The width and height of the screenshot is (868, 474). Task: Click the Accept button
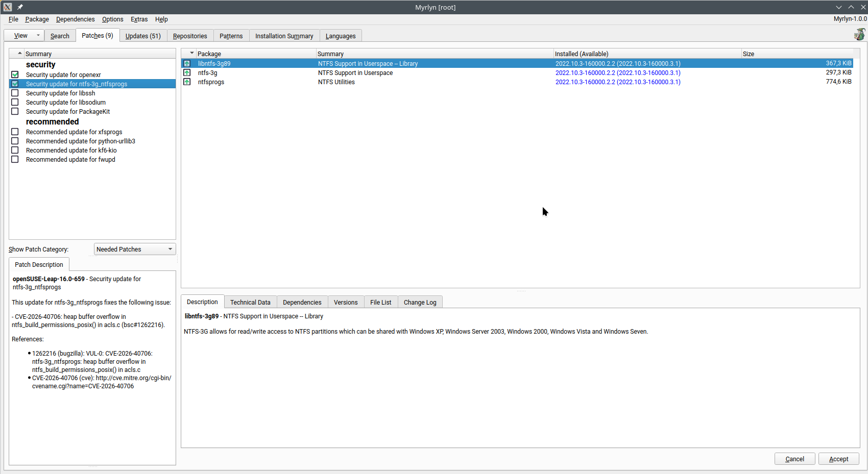(x=838, y=459)
